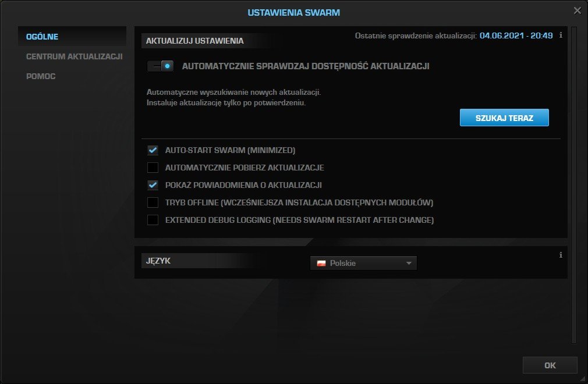Confirm settings with OK button
The image size is (588, 384).
click(x=550, y=365)
